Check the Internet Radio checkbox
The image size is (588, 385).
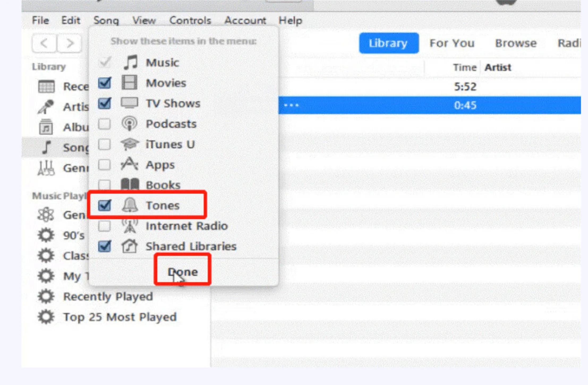pyautogui.click(x=104, y=226)
